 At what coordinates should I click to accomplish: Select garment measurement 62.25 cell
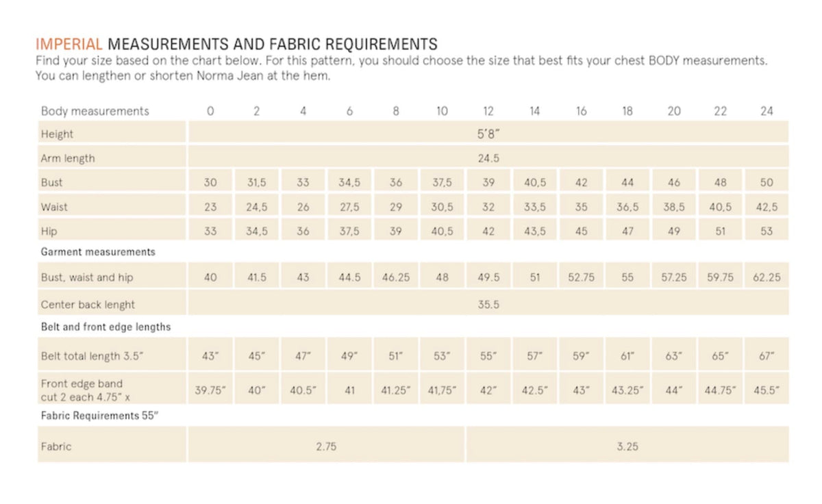point(767,277)
